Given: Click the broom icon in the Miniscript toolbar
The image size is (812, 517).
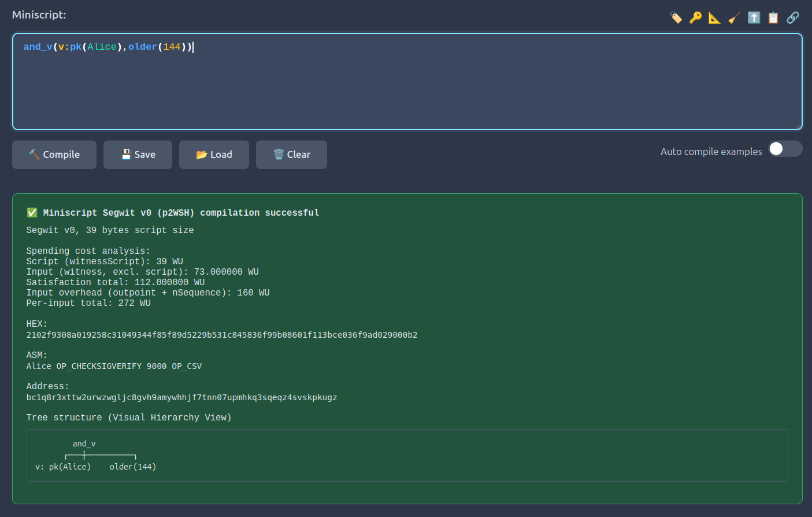Looking at the screenshot, I should pyautogui.click(x=734, y=18).
